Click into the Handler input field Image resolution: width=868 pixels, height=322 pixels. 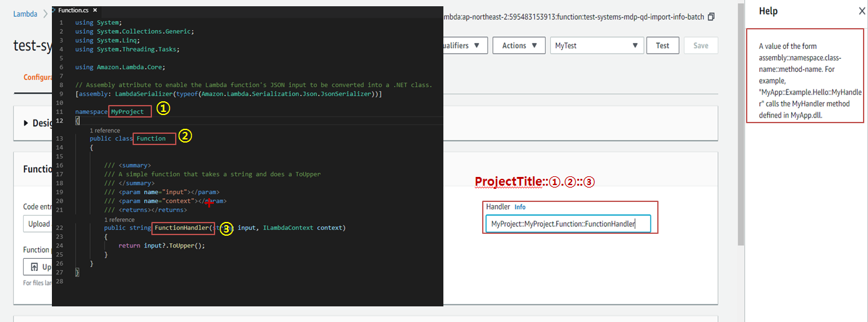point(568,224)
